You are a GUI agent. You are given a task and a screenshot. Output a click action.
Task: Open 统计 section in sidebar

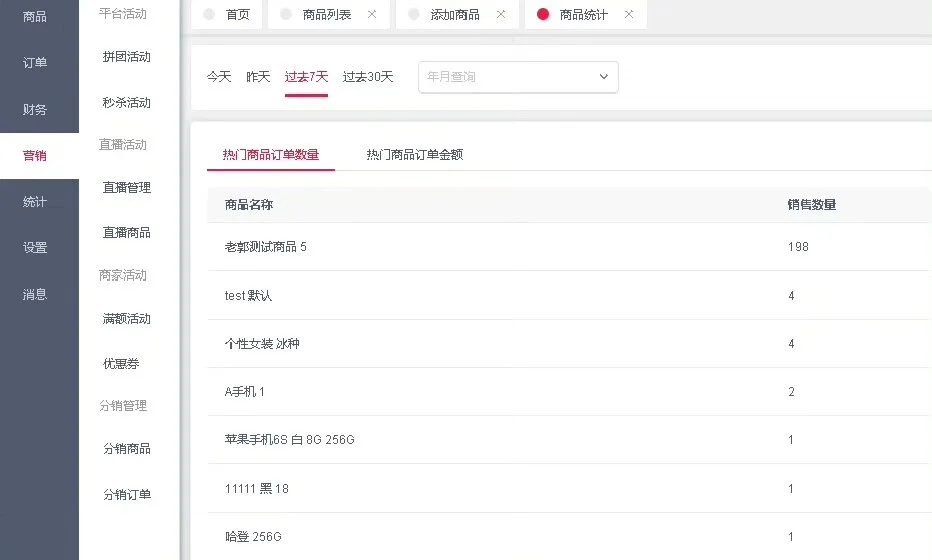tap(35, 202)
